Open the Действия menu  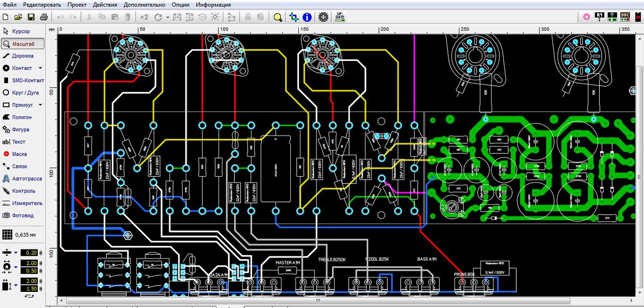coord(105,5)
